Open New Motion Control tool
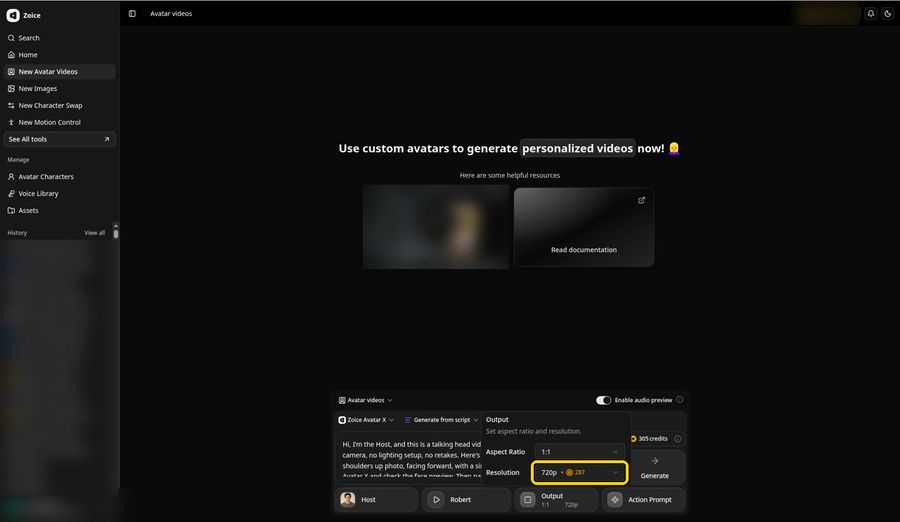 click(60, 122)
